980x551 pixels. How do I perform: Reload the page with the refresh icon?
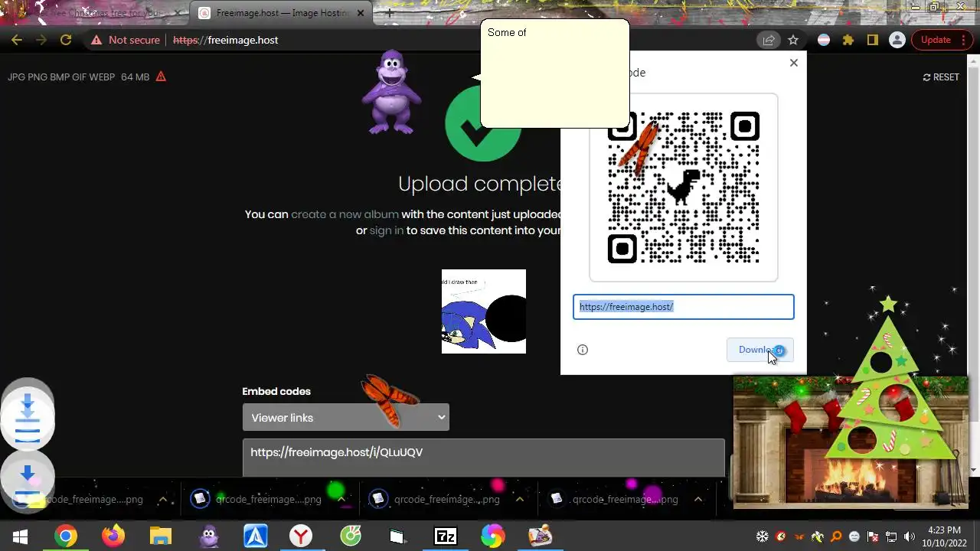(x=66, y=40)
